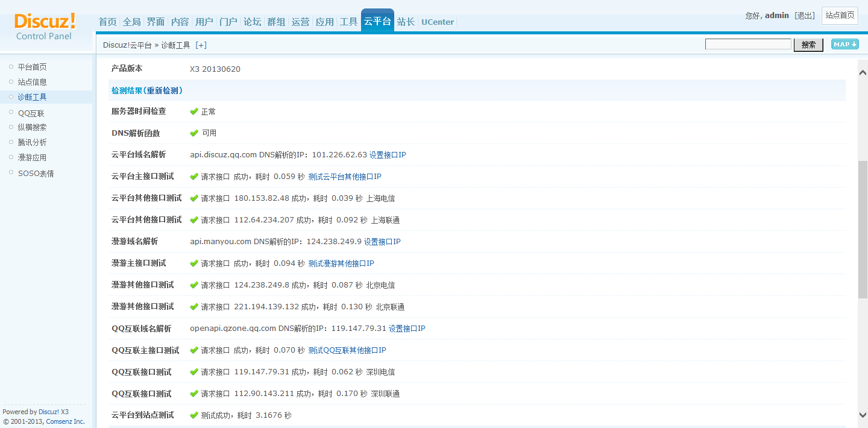This screenshot has height=428, width=868.
Task: Click the admin username text
Action: (x=777, y=16)
